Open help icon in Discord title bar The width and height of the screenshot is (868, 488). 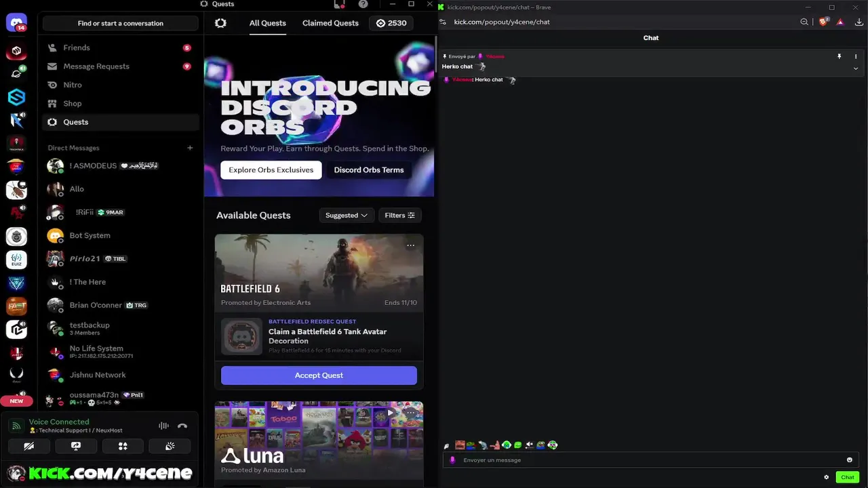pyautogui.click(x=363, y=4)
